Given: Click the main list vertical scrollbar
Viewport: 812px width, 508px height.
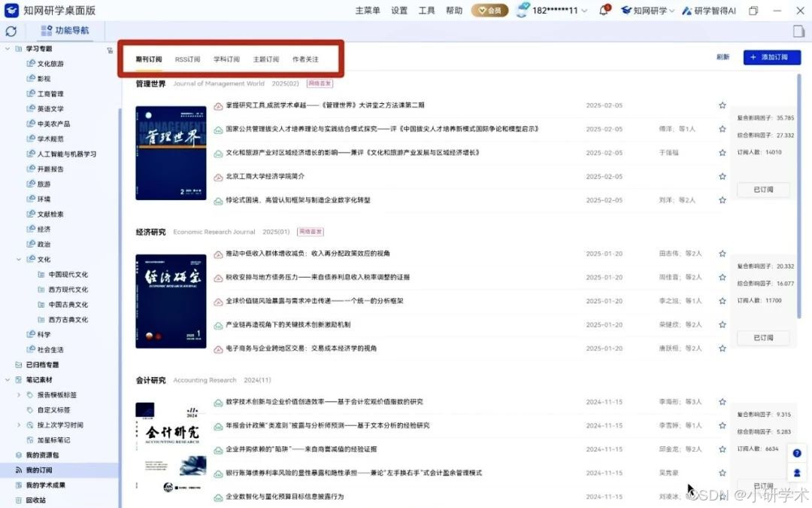Looking at the screenshot, I should (x=799, y=196).
